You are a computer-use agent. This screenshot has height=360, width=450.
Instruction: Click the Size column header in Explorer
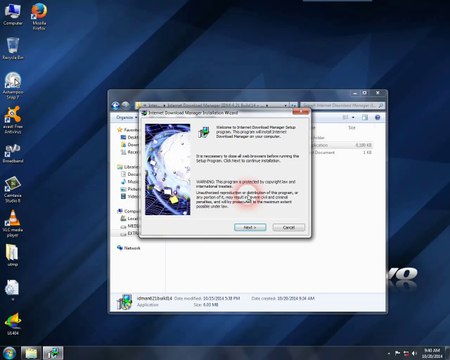pyautogui.click(x=352, y=128)
